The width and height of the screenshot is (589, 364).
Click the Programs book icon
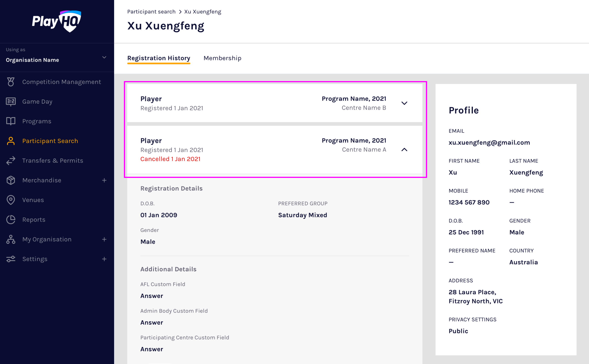click(x=11, y=121)
